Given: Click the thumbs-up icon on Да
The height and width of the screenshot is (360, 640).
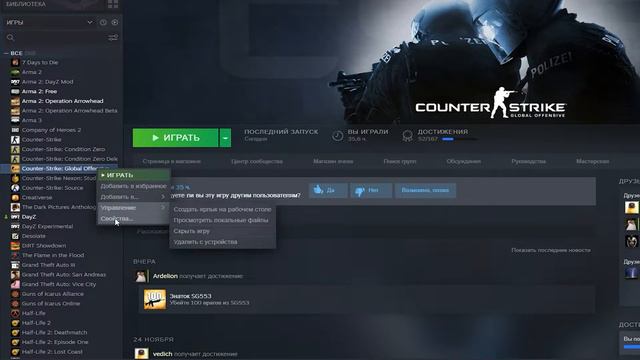Looking at the screenshot, I should (318, 190).
